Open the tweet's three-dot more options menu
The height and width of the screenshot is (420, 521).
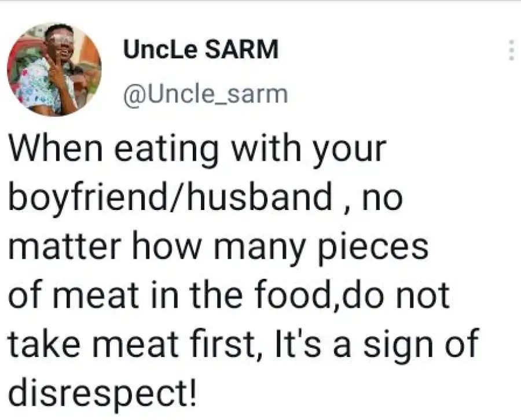511,51
